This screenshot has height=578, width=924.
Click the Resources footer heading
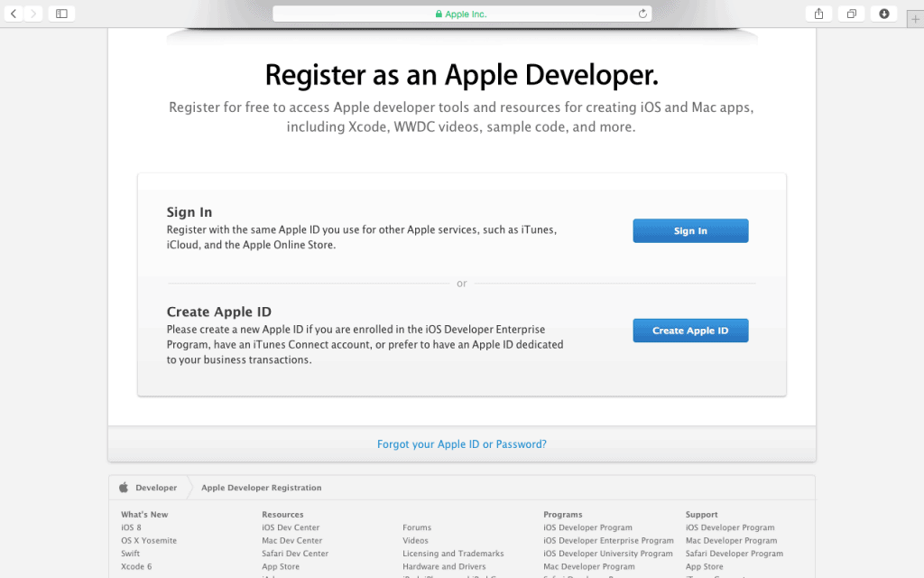click(282, 514)
